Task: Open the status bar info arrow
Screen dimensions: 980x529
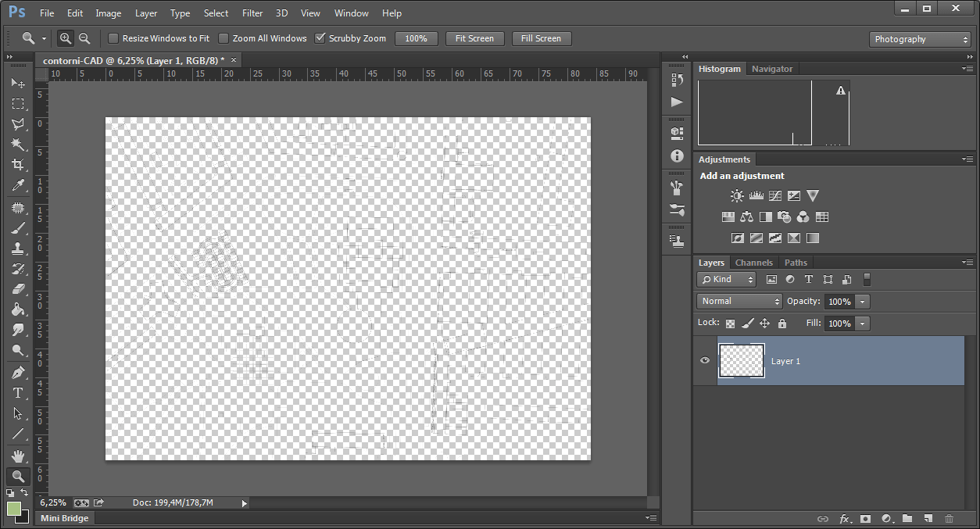Action: click(x=244, y=503)
